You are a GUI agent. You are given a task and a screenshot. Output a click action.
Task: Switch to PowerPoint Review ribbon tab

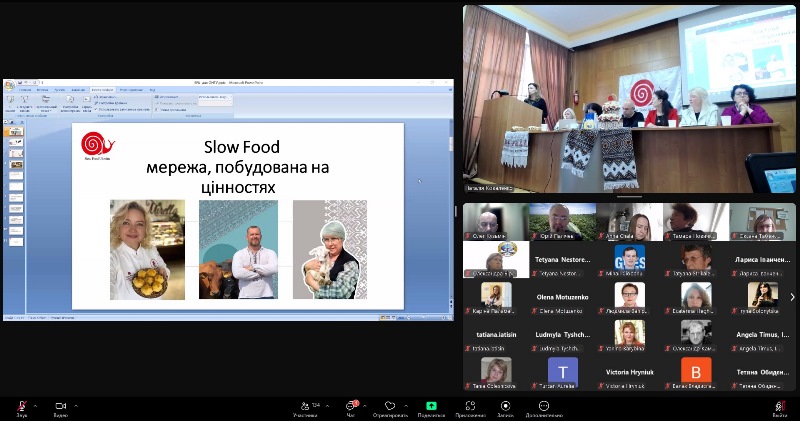131,90
